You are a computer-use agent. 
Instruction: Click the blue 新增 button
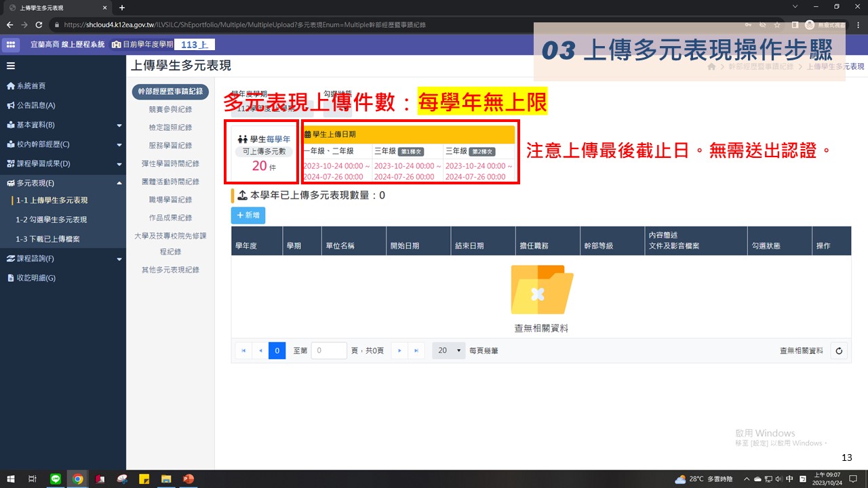point(248,215)
